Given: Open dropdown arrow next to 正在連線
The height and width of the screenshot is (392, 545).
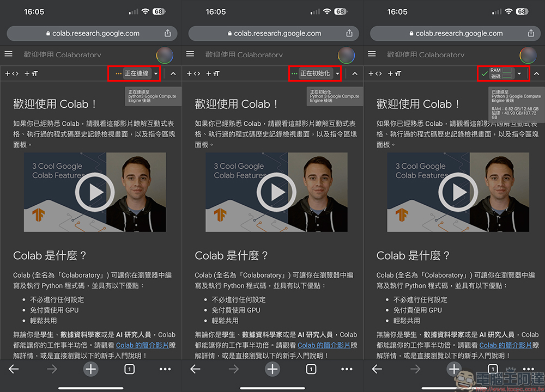Looking at the screenshot, I should pos(156,73).
